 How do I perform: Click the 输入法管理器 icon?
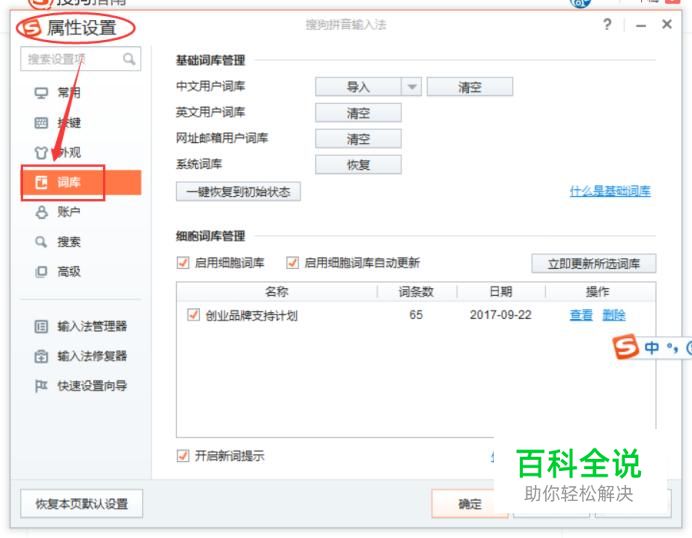[41, 327]
